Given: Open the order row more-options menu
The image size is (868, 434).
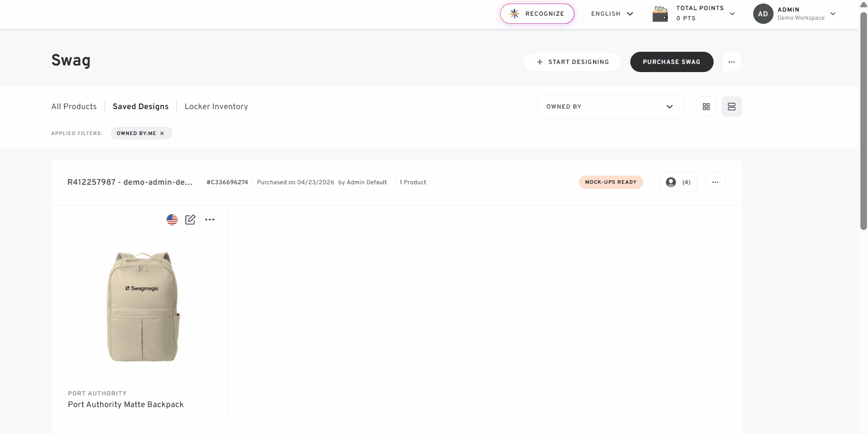Looking at the screenshot, I should [x=715, y=182].
